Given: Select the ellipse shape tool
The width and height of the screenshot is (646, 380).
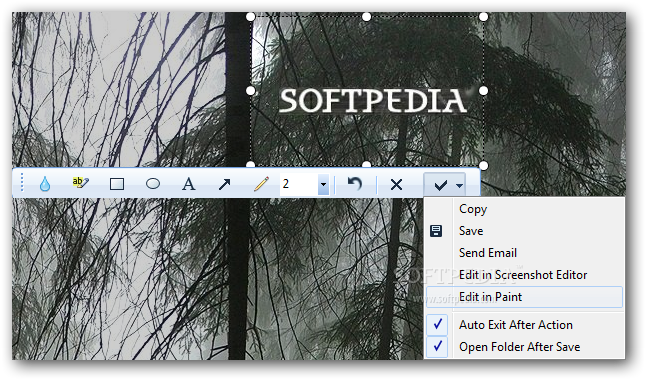Looking at the screenshot, I should click(x=153, y=183).
